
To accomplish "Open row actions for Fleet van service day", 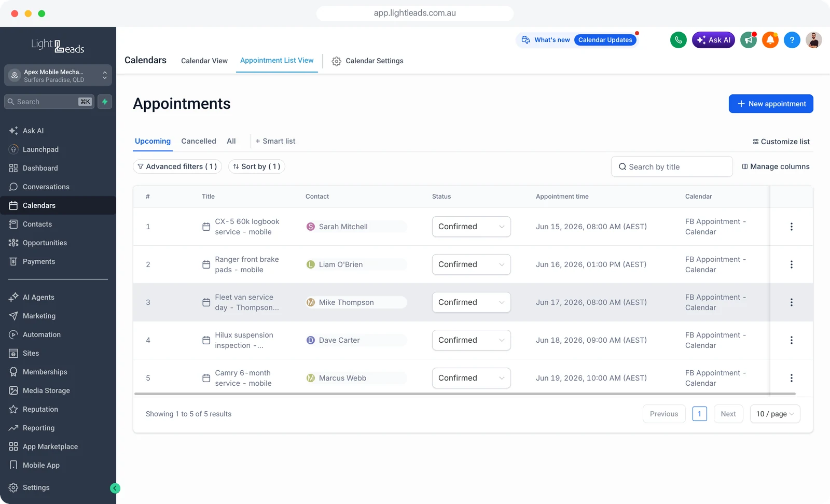I will click(791, 302).
